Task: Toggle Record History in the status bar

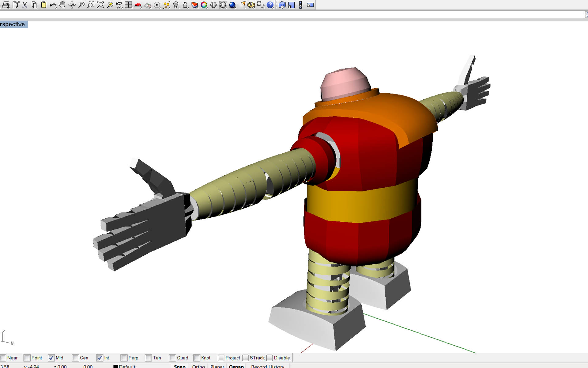Action: coord(268,366)
